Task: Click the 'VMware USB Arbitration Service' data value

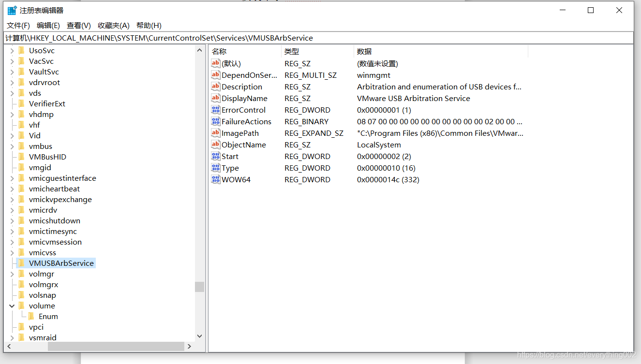Action: pos(414,98)
